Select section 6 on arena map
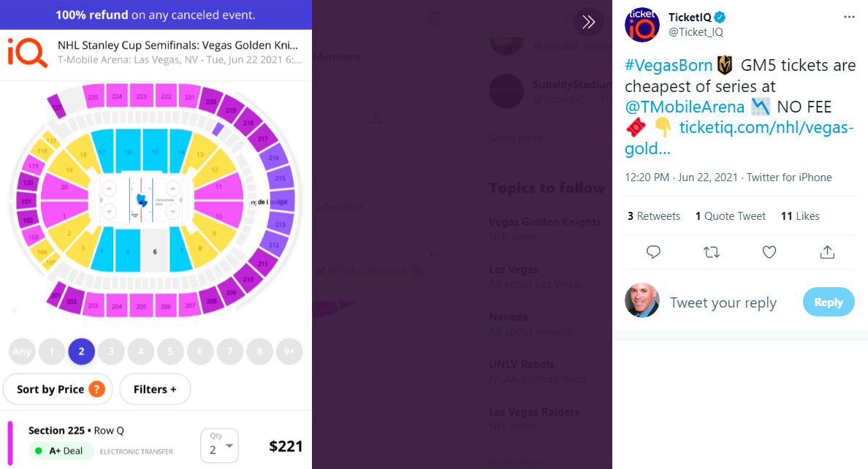This screenshot has width=868, height=469. tap(154, 251)
